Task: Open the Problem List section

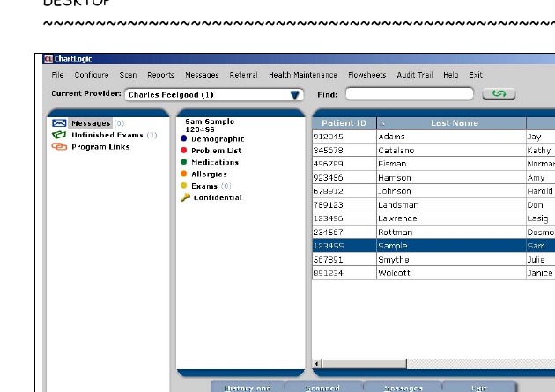Action: tap(216, 151)
